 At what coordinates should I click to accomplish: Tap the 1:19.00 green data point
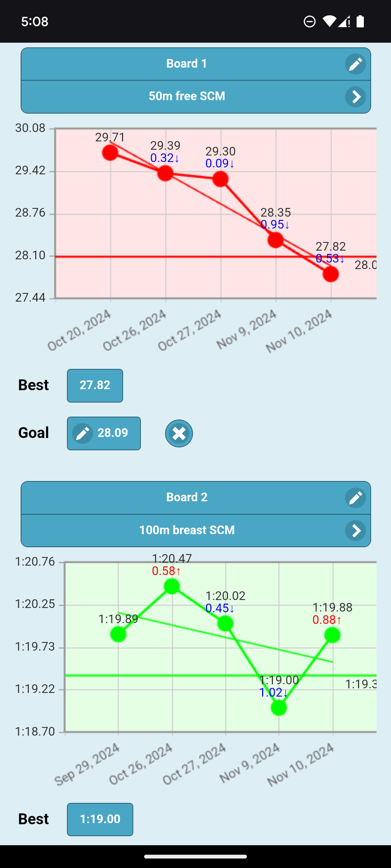pyautogui.click(x=279, y=708)
